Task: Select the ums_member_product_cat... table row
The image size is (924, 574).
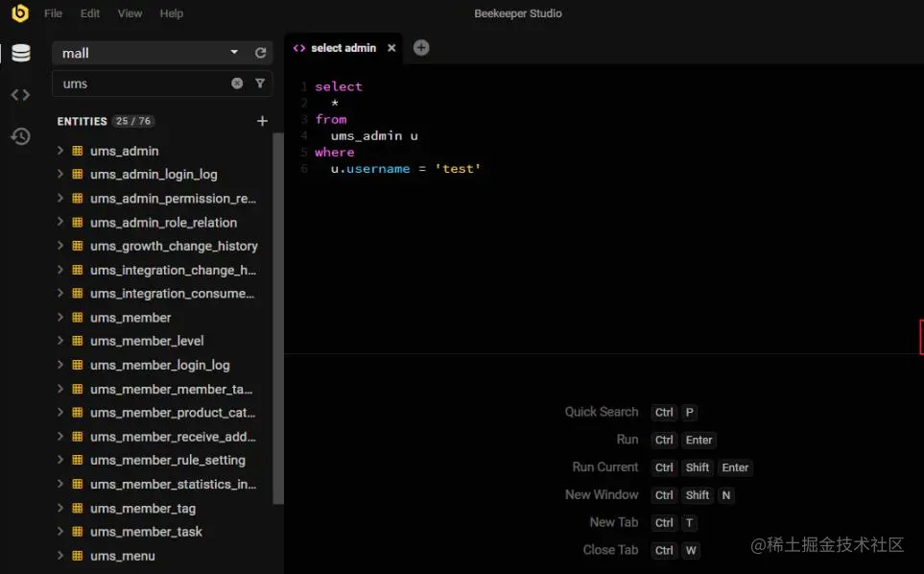Action: tap(162, 413)
